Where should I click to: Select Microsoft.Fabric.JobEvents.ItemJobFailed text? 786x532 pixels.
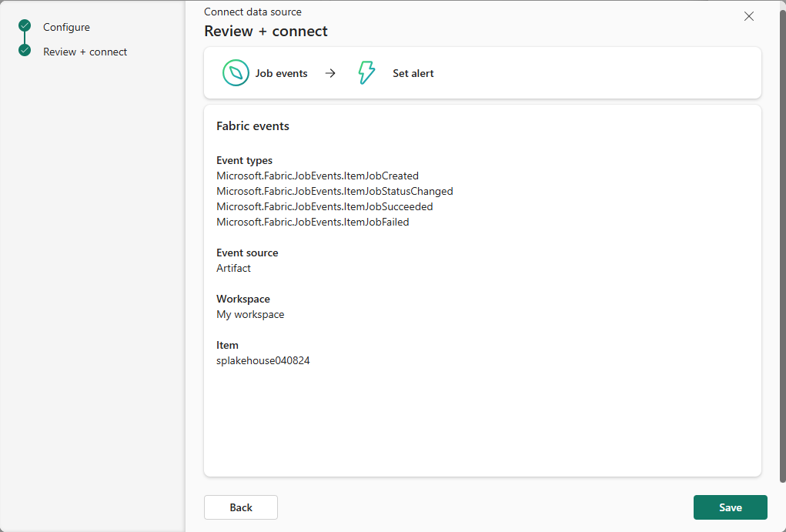313,222
